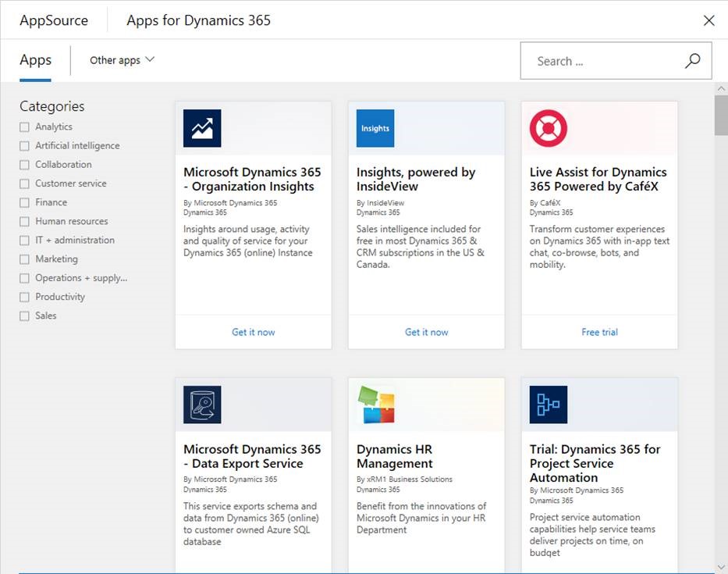Open Live Assist for Dynamics 365 title

(598, 180)
